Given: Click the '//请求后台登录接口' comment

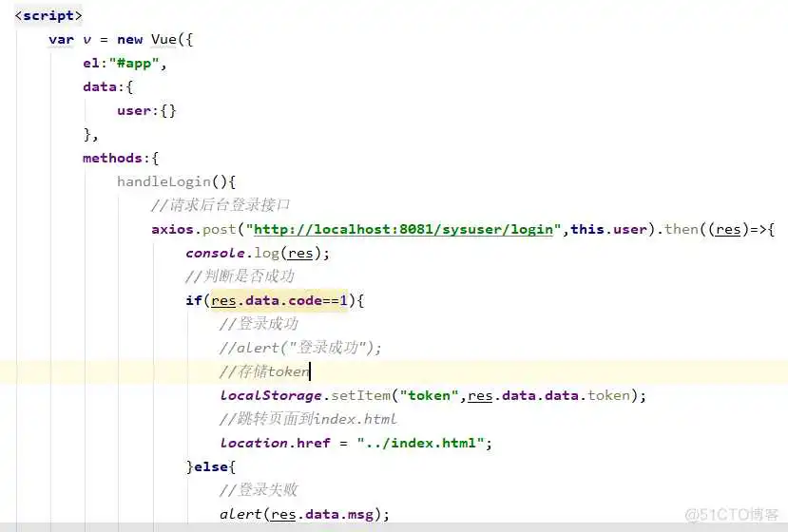Looking at the screenshot, I should (221, 205).
